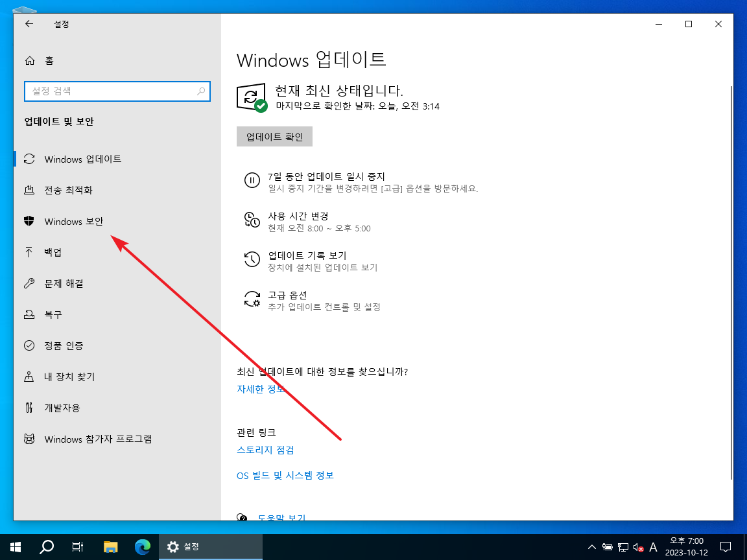Click the 업데이트 확인 button
Screen dimensions: 747x560
click(274, 137)
